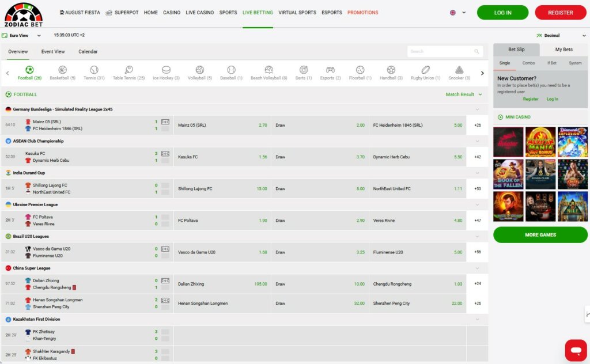Show +56 more markets for Vasco da Gama U20
590x364 pixels.
click(x=478, y=252)
